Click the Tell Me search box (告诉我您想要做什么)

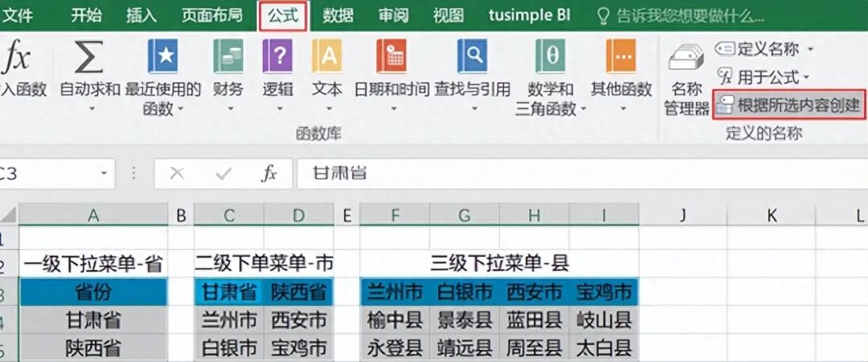690,16
